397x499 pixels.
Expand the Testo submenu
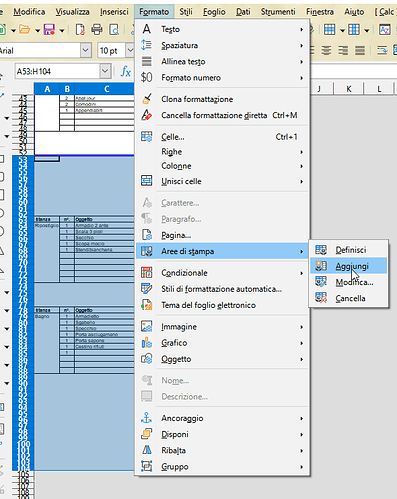[x=222, y=29]
